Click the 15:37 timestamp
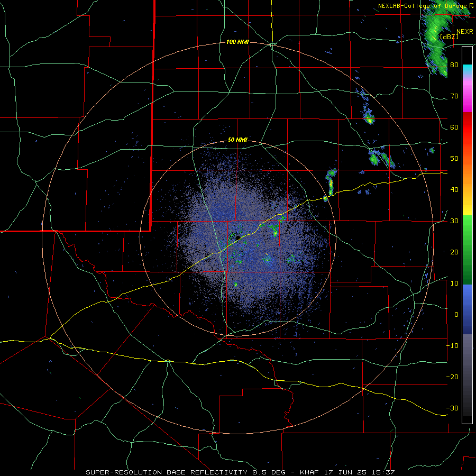Viewport: 476px width, 476px height. 384,472
